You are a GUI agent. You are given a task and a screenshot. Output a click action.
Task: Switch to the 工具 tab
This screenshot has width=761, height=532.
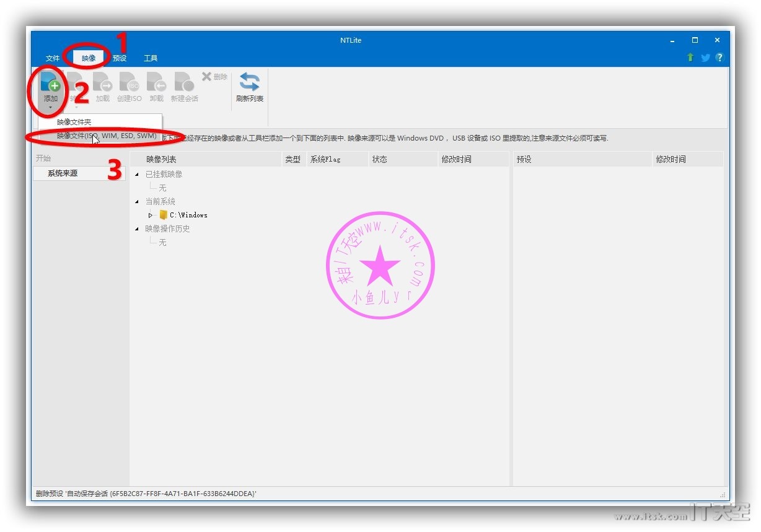coord(151,58)
